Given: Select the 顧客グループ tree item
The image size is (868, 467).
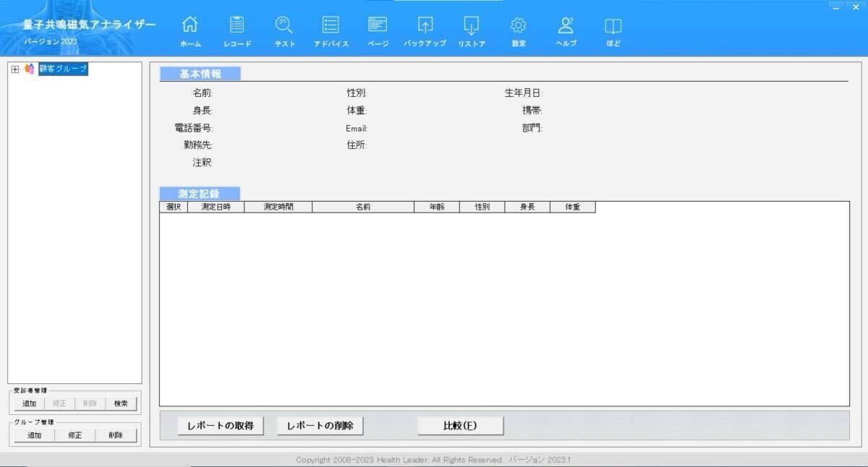Looking at the screenshot, I should coord(63,69).
